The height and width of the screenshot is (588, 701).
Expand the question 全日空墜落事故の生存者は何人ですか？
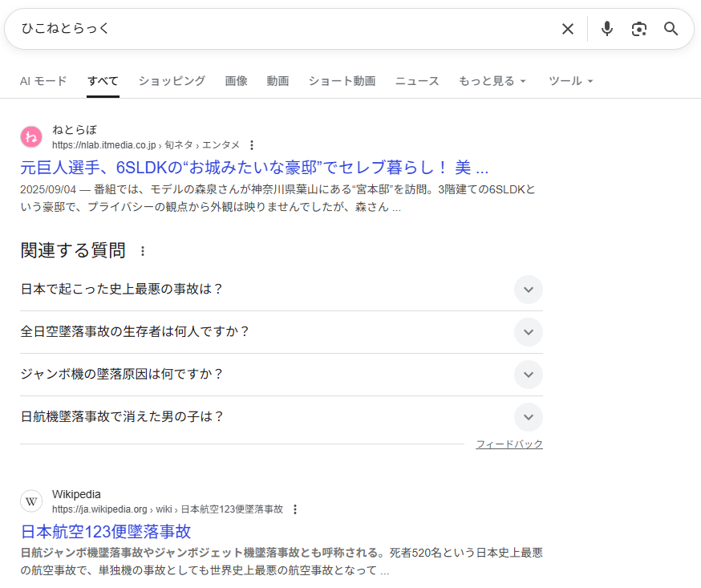point(528,332)
